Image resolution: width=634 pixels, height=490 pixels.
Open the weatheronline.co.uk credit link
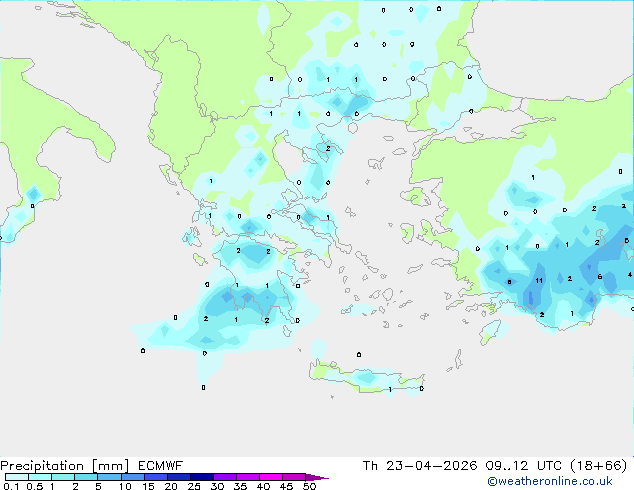click(550, 481)
